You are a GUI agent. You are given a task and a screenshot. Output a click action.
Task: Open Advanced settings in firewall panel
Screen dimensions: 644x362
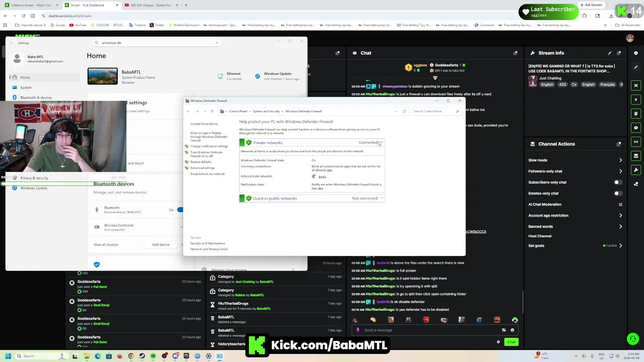click(x=202, y=168)
